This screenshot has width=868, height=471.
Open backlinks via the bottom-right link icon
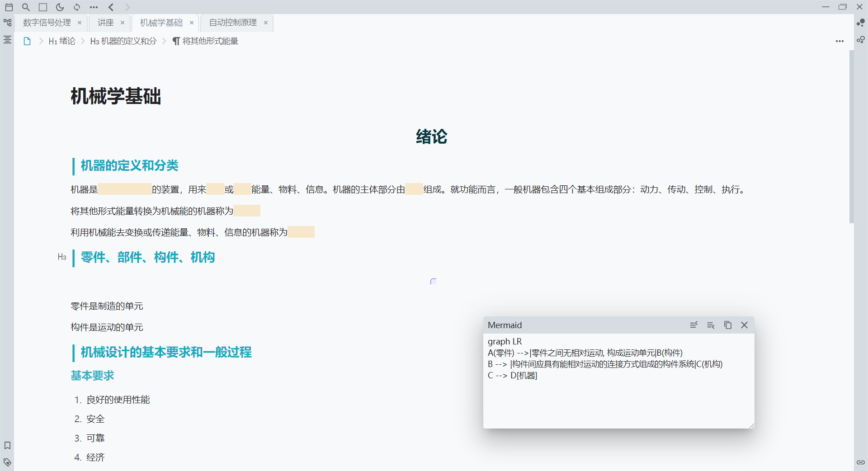coord(860,462)
